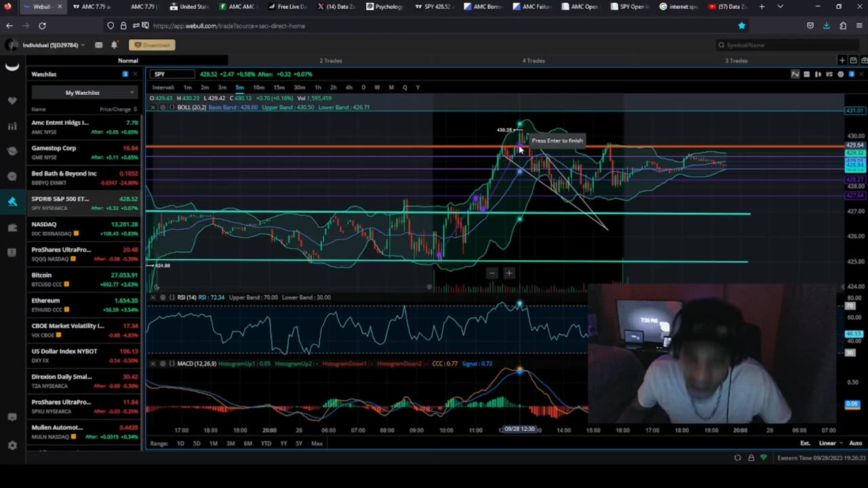Add a new layout with plus icon
This screenshot has height=488, width=868.
(842, 60)
